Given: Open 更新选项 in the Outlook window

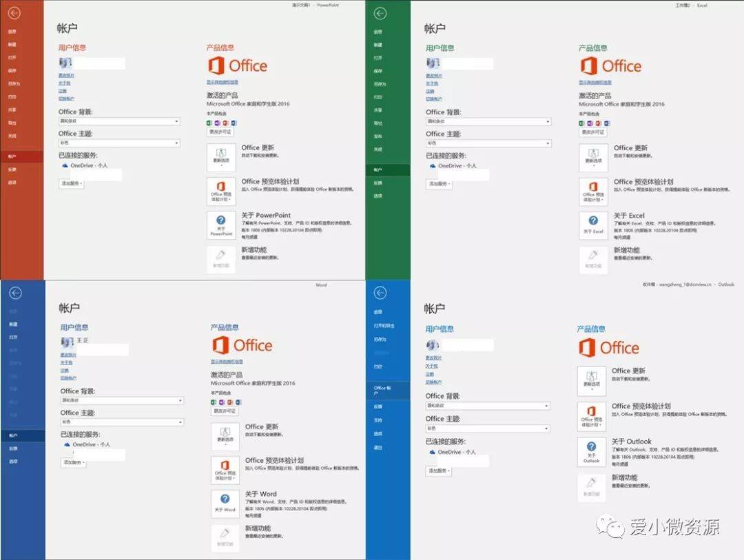Looking at the screenshot, I should click(x=591, y=381).
